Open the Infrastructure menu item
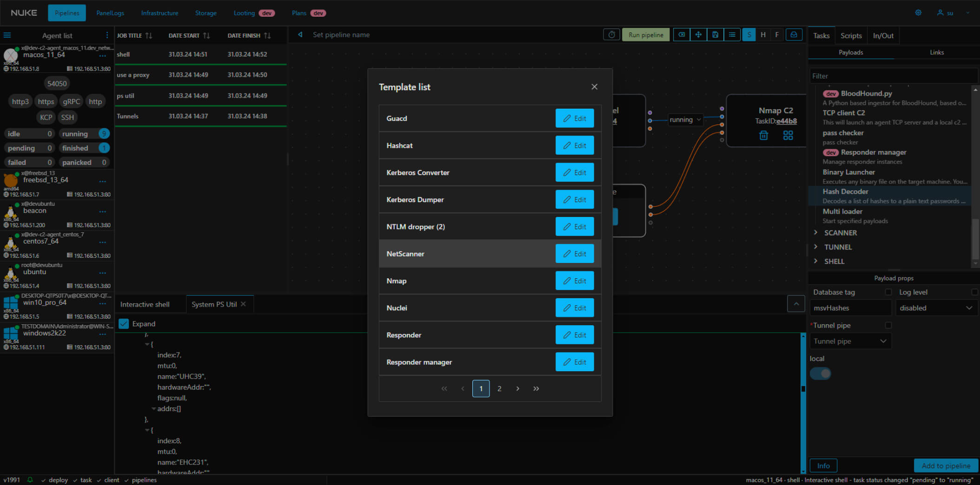 point(159,13)
